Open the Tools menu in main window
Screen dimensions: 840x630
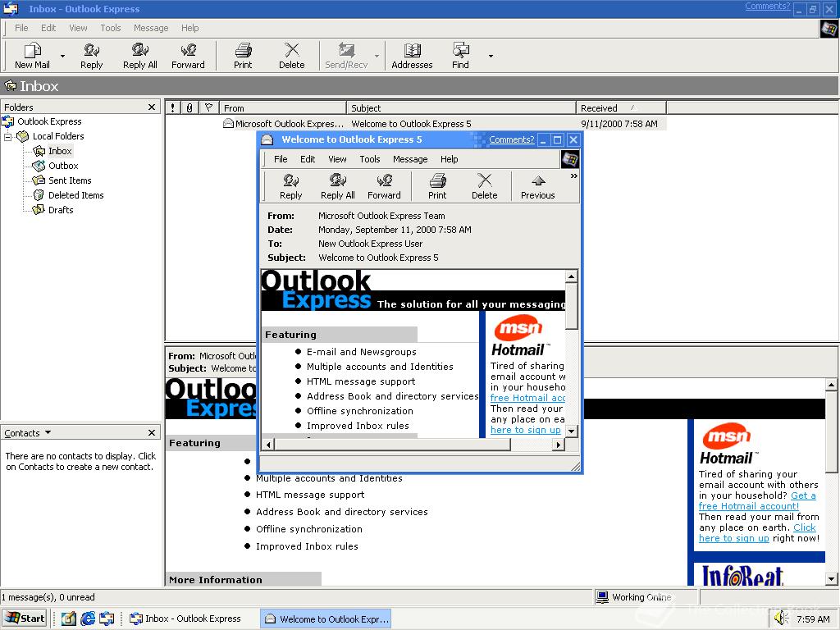click(110, 28)
